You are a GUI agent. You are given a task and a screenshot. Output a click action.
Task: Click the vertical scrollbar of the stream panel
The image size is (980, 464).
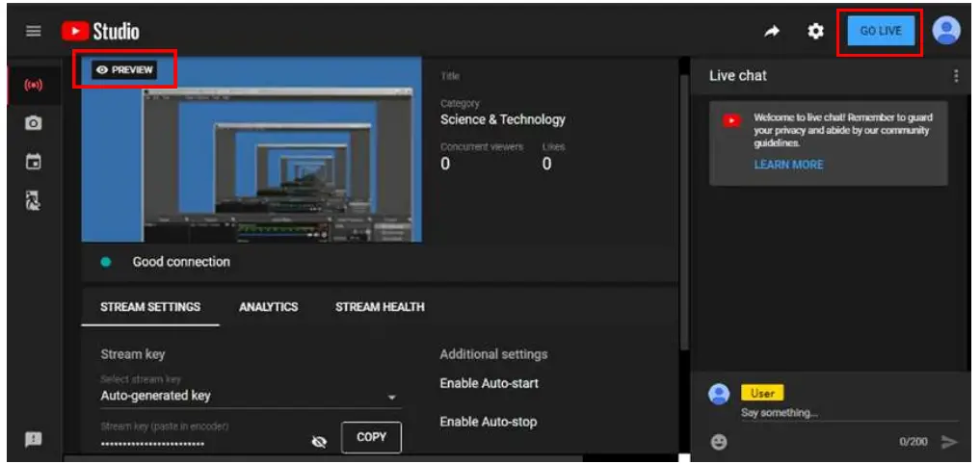tap(684, 213)
